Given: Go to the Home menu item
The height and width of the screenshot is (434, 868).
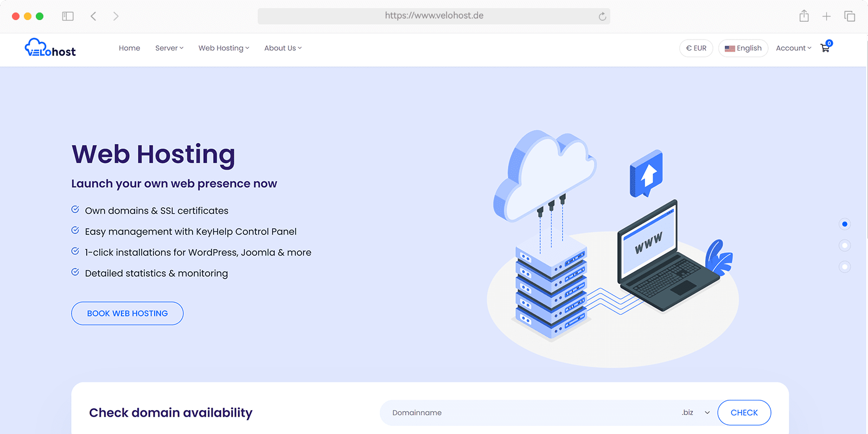Looking at the screenshot, I should (129, 48).
